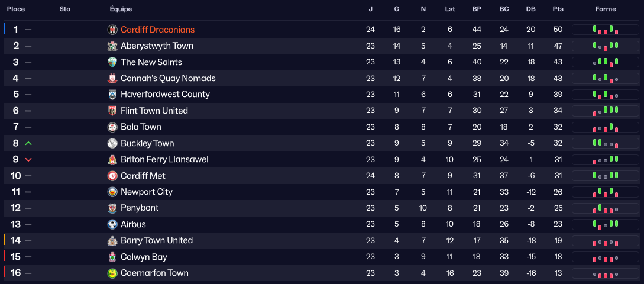Click Buckley Town's green up arrow
Image resolution: width=644 pixels, height=284 pixels.
tap(28, 143)
